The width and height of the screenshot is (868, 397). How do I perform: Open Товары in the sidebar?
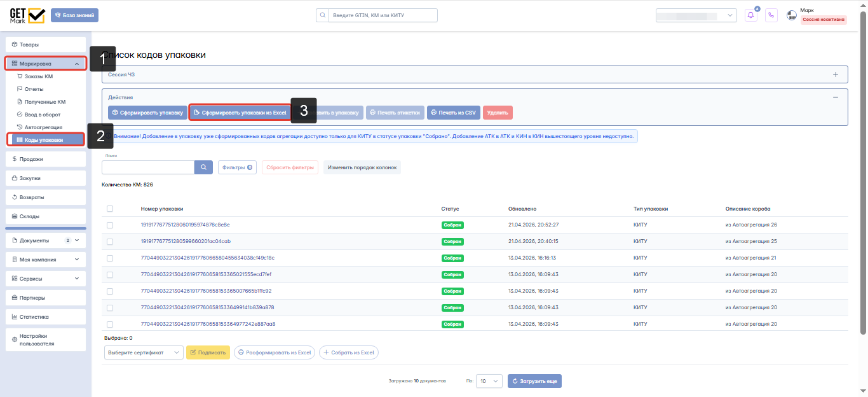point(46,45)
